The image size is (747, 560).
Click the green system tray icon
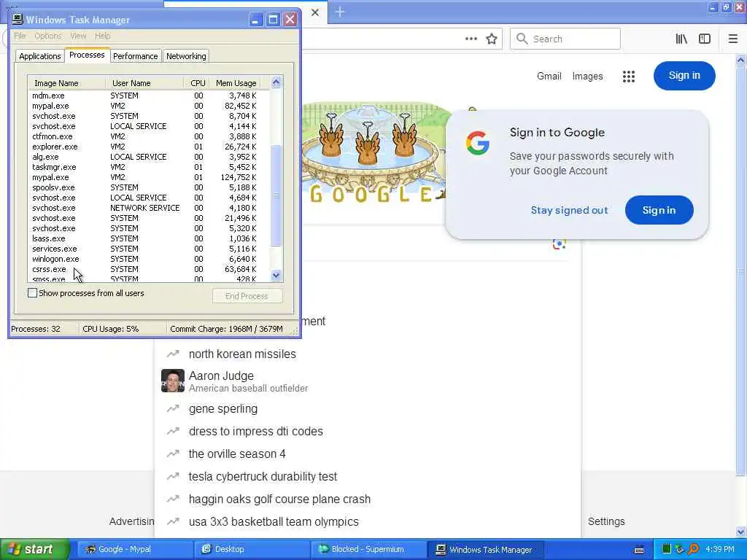coord(666,550)
